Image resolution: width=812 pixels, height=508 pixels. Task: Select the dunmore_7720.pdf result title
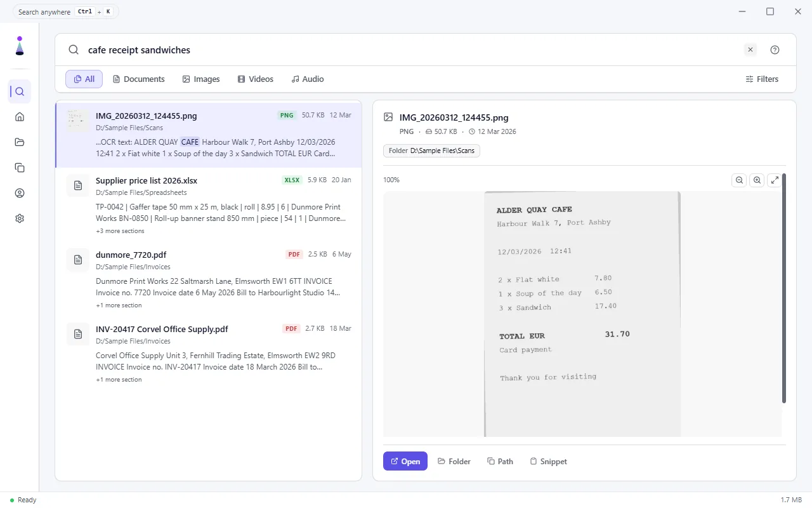131,255
